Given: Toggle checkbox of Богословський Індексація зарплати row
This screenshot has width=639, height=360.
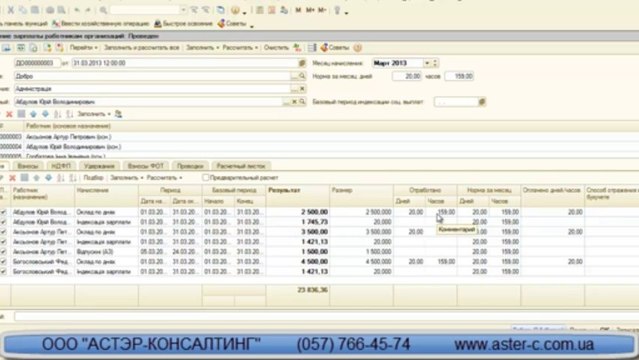Looking at the screenshot, I should pos(3,272).
